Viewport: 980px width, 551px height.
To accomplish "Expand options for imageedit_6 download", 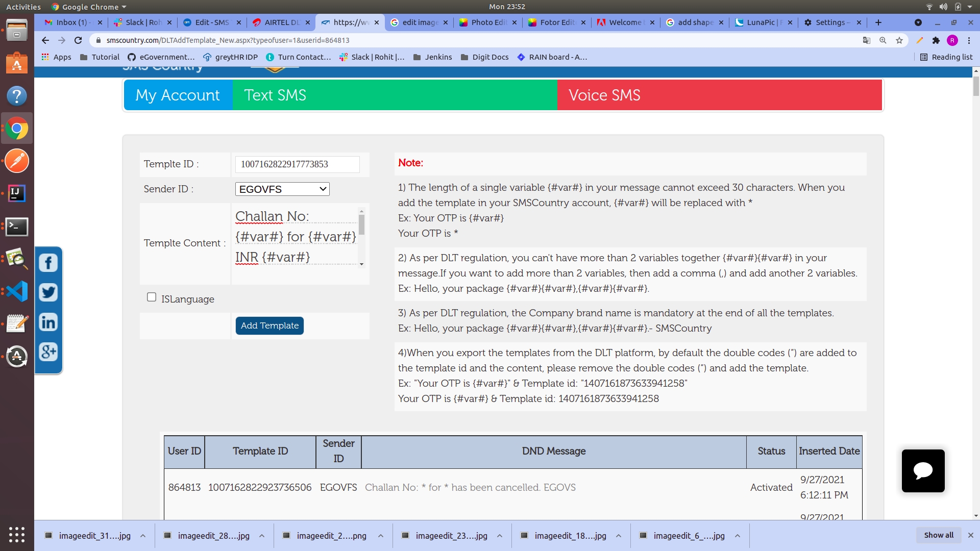I will click(x=738, y=536).
